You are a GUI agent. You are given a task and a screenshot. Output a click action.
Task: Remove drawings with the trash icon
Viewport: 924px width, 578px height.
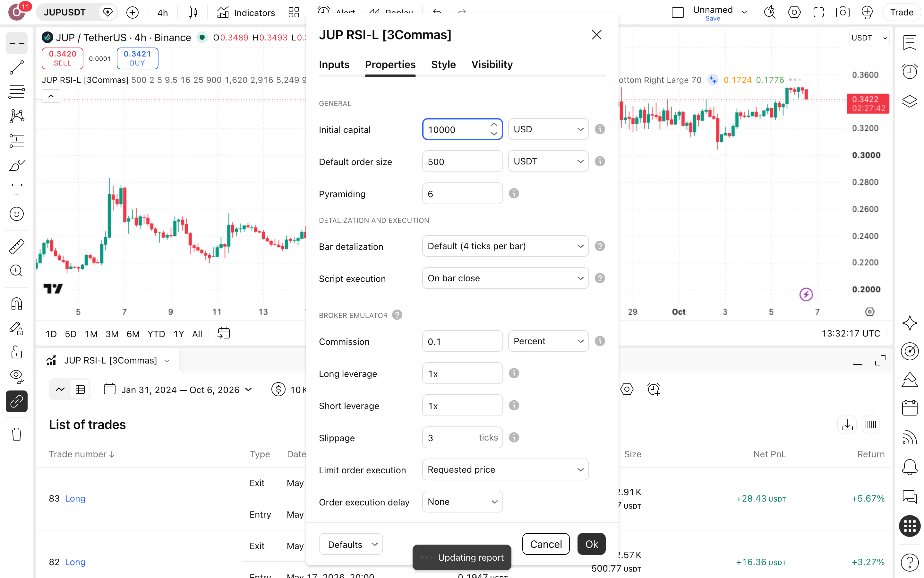pos(16,434)
